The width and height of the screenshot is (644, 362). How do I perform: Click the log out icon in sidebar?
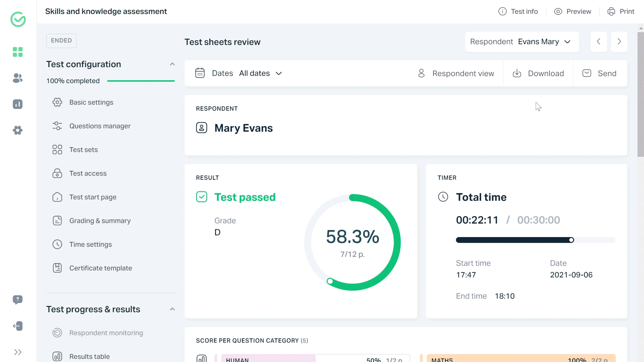(x=17, y=326)
